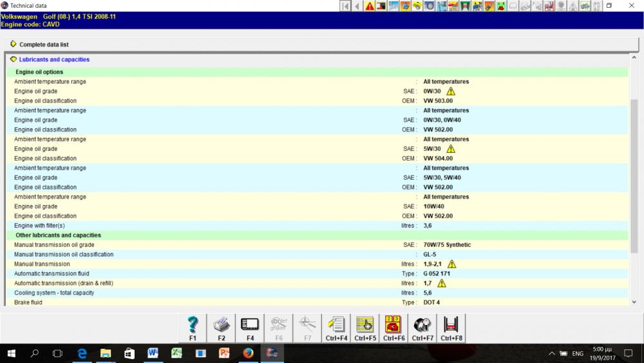Click the Ctrl+F7 tyre pressure gauge button
644x363 pixels.
(422, 328)
